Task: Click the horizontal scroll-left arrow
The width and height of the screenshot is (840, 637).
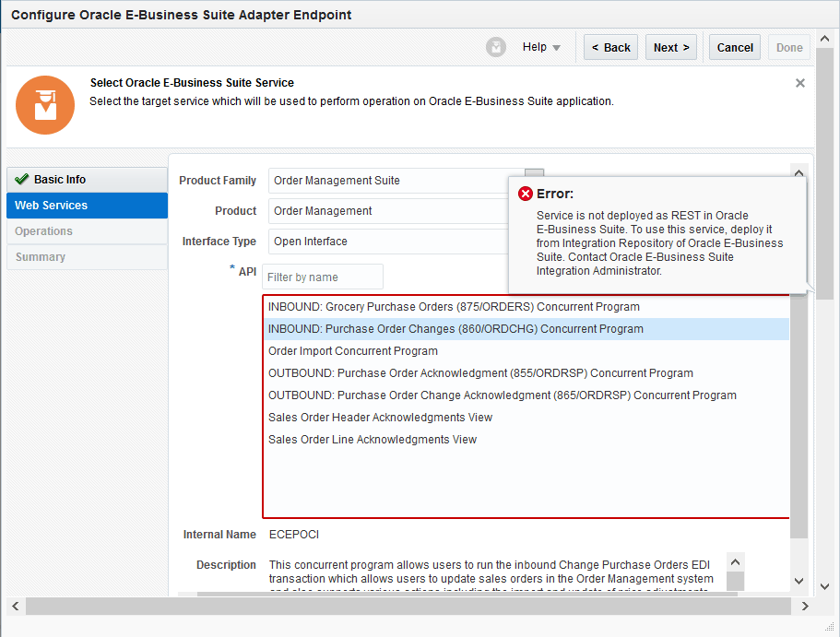Action: [16, 606]
